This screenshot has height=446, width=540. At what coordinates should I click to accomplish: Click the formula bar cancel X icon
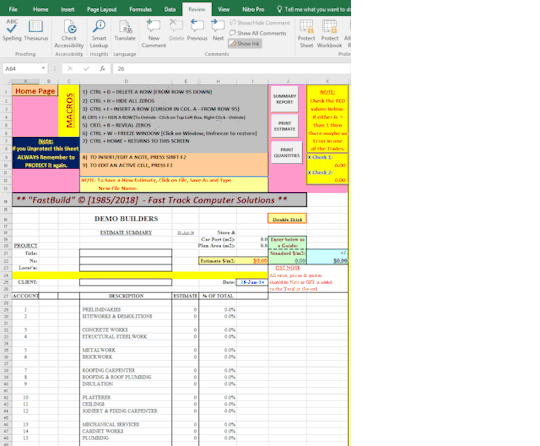click(x=70, y=69)
